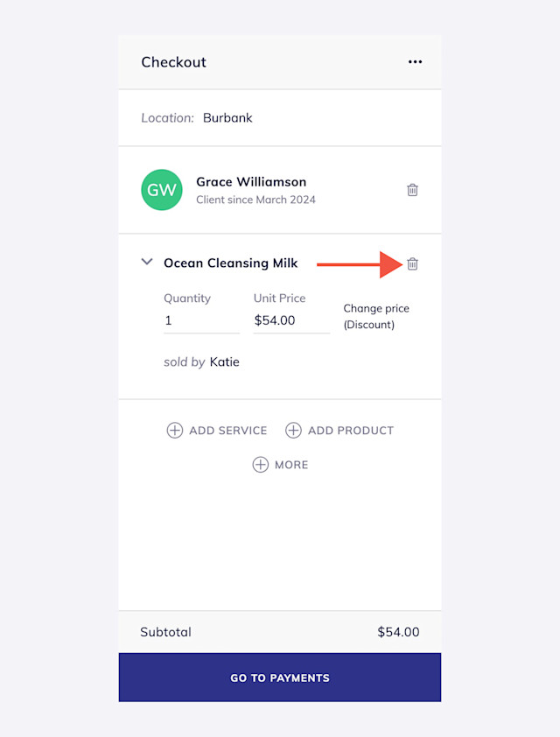Image resolution: width=560 pixels, height=737 pixels.
Task: Delete Ocean Cleansing Milk using trash icon
Action: pyautogui.click(x=412, y=263)
